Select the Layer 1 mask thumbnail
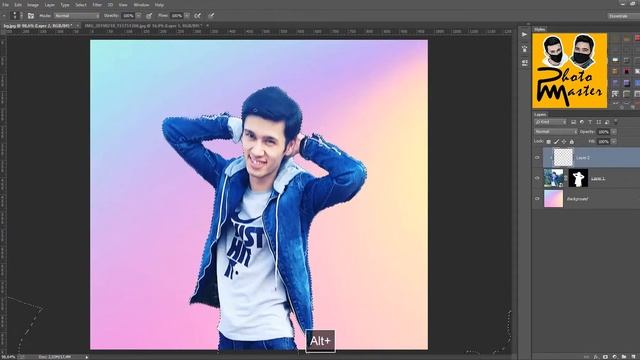 [578, 178]
